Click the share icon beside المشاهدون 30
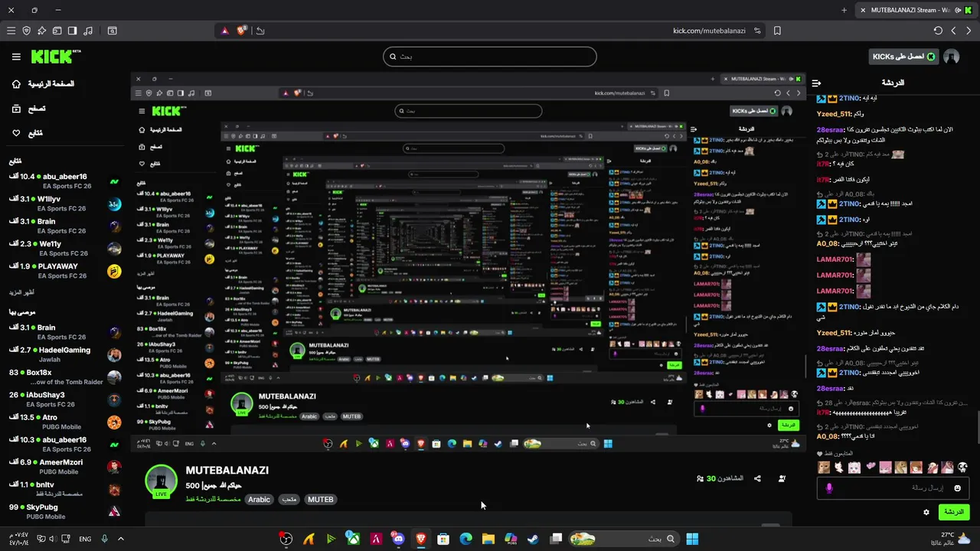The width and height of the screenshot is (980, 551). coord(757,478)
